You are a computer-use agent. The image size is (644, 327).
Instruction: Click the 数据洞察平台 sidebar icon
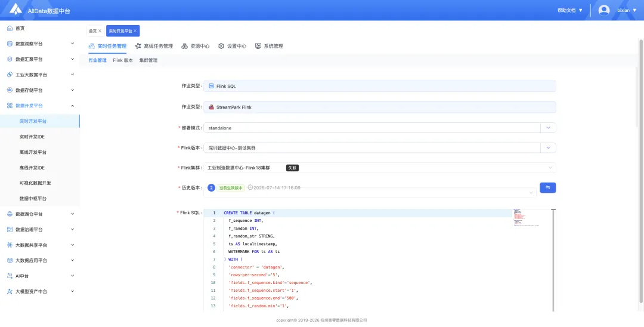pyautogui.click(x=10, y=44)
